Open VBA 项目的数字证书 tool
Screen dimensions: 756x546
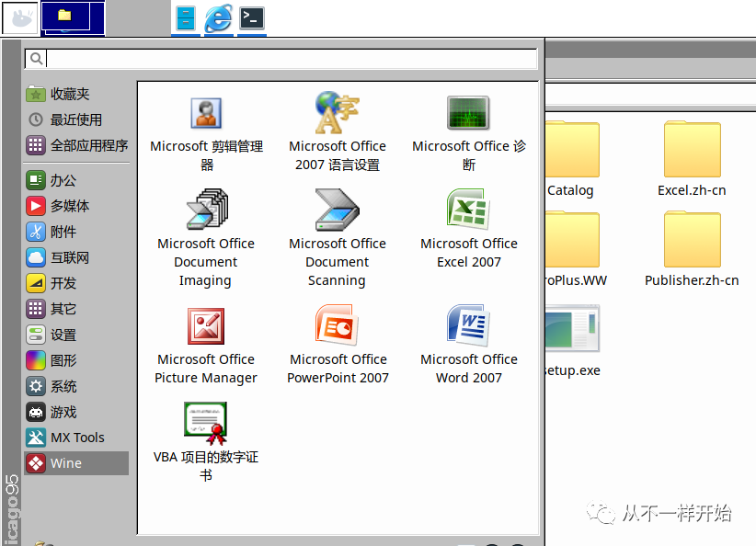click(206, 443)
